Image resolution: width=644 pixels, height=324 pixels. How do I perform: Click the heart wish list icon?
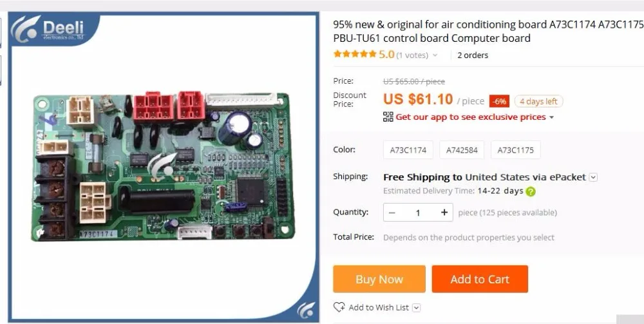click(339, 307)
